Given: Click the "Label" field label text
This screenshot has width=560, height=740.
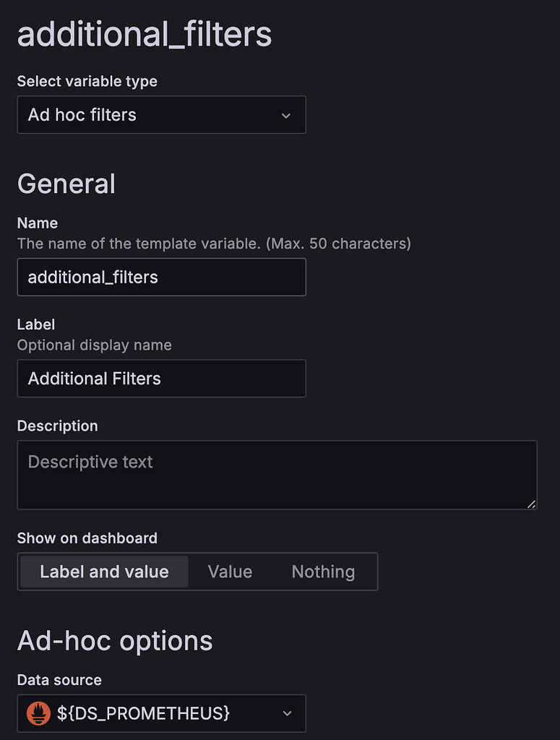Looking at the screenshot, I should [x=36, y=324].
